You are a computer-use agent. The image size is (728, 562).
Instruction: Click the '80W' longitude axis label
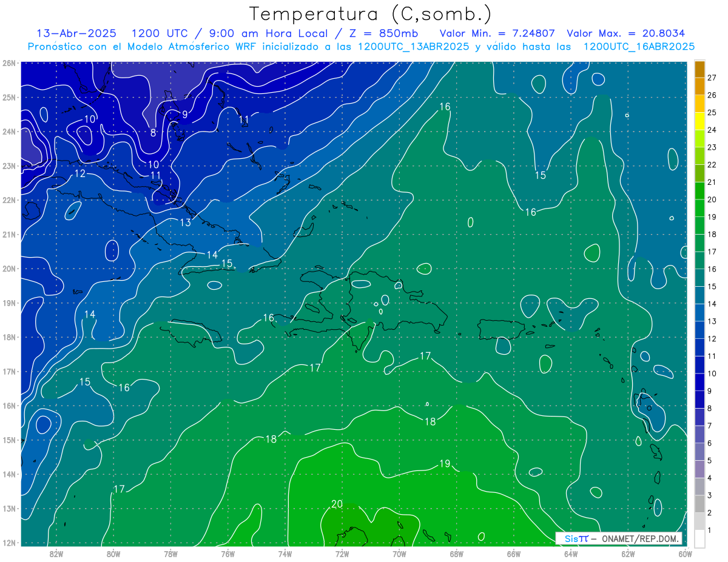(x=113, y=554)
